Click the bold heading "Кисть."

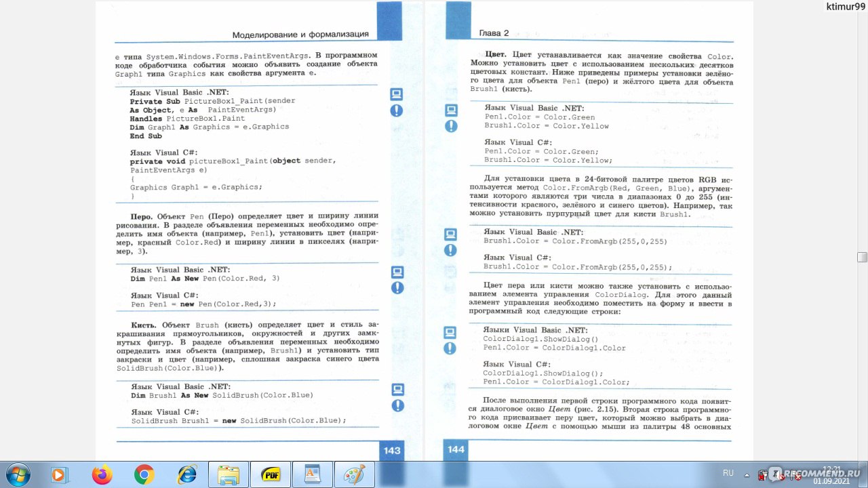[x=143, y=325]
